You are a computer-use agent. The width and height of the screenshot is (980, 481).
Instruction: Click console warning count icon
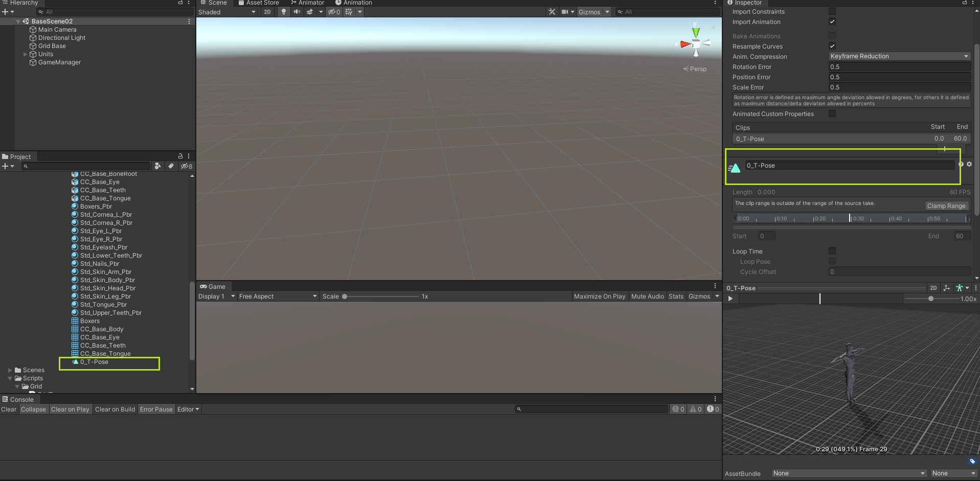coord(696,409)
